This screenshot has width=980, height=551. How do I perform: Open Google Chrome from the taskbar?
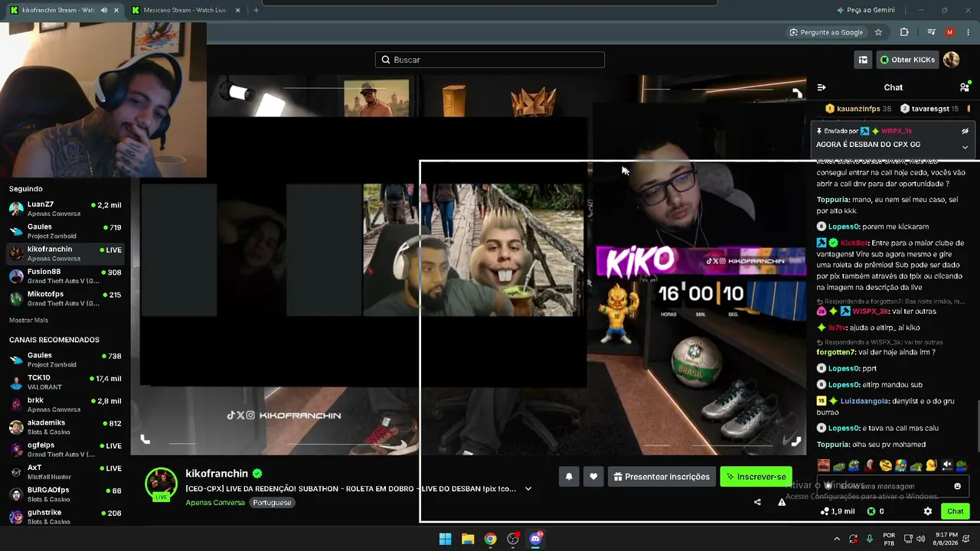coord(490,539)
